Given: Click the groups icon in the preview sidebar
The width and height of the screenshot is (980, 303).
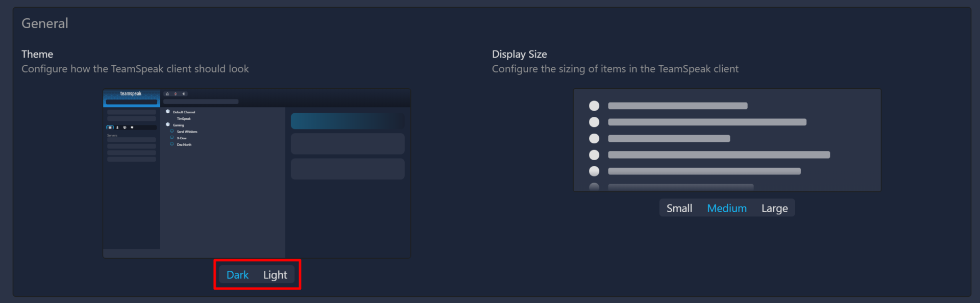Looking at the screenshot, I should pos(125,128).
